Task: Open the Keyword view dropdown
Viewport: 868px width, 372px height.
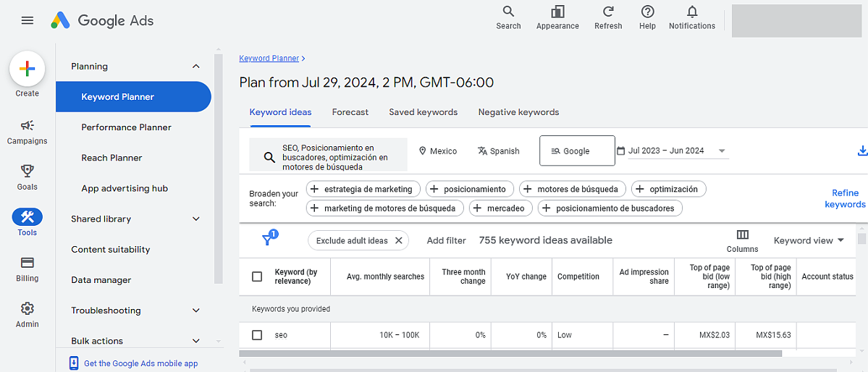Action: click(x=809, y=240)
